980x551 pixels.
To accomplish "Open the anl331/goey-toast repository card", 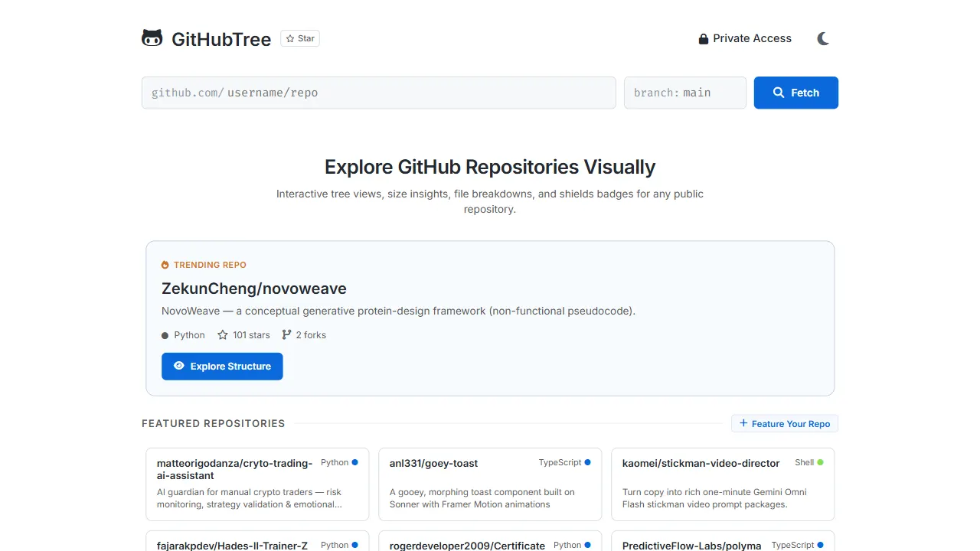I will click(x=490, y=484).
